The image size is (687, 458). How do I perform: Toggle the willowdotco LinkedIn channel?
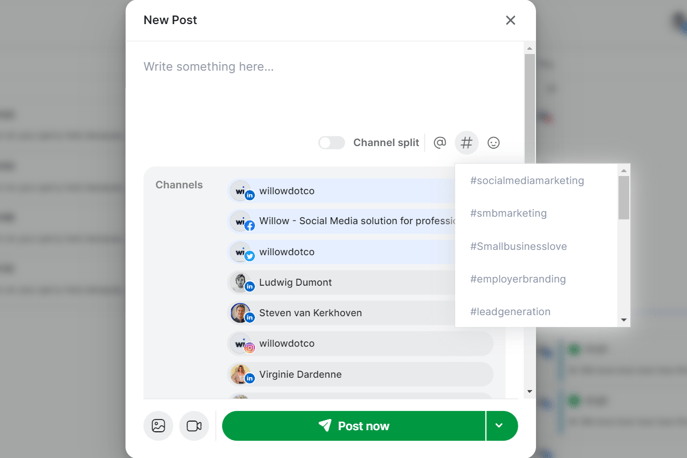point(342,191)
